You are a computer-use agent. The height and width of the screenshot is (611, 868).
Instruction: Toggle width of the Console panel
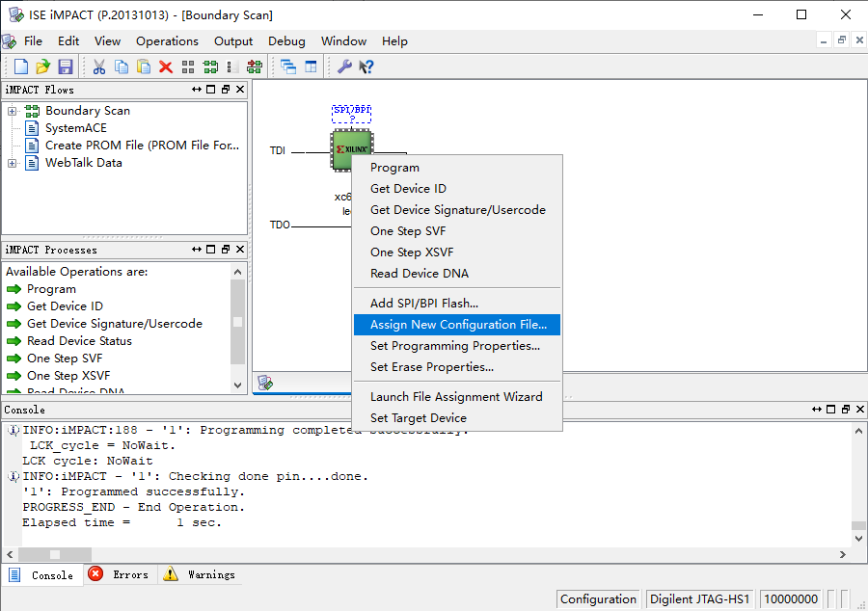tap(817, 410)
